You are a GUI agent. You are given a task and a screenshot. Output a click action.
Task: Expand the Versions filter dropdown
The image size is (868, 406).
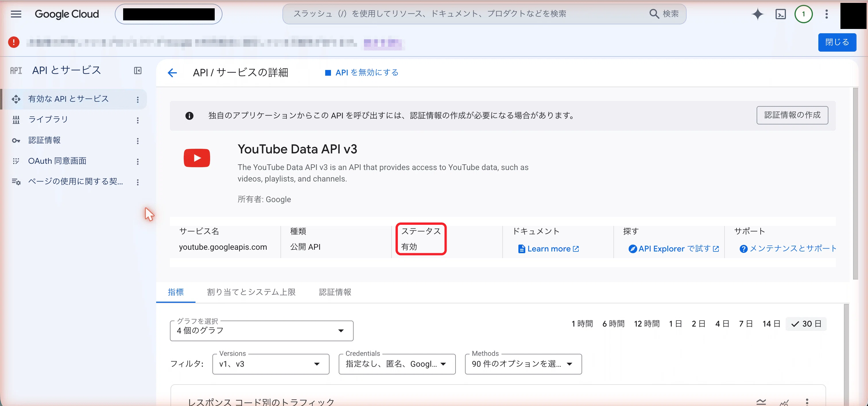271,364
